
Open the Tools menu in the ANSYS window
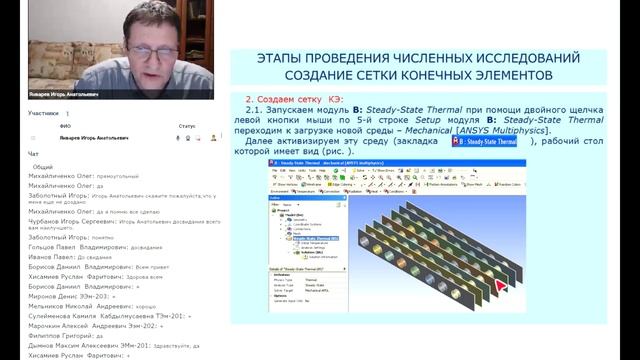pos(313,170)
